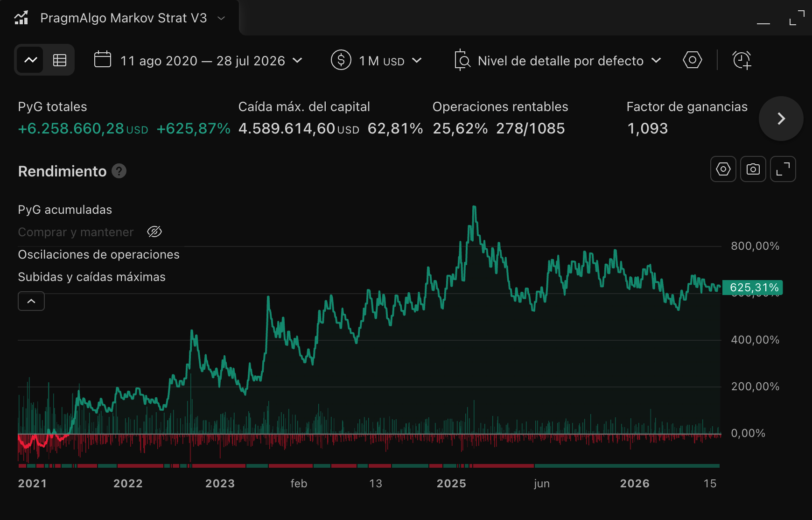Click the calendar icon for date range

103,60
